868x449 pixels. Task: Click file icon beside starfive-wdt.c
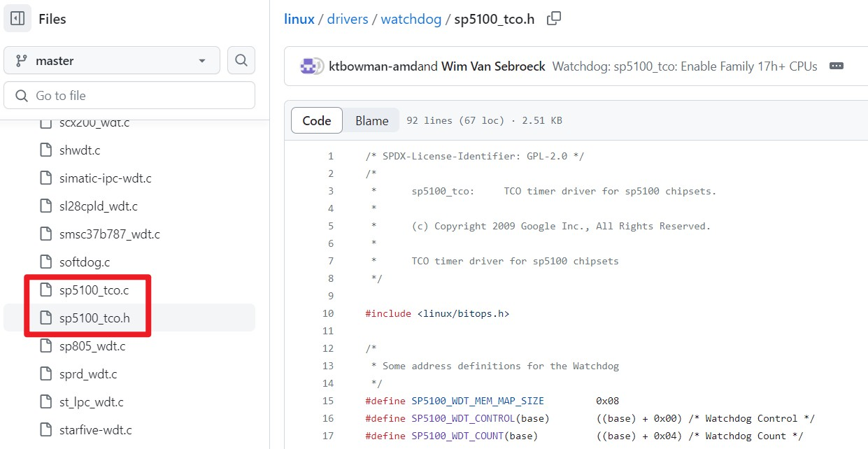tap(46, 430)
